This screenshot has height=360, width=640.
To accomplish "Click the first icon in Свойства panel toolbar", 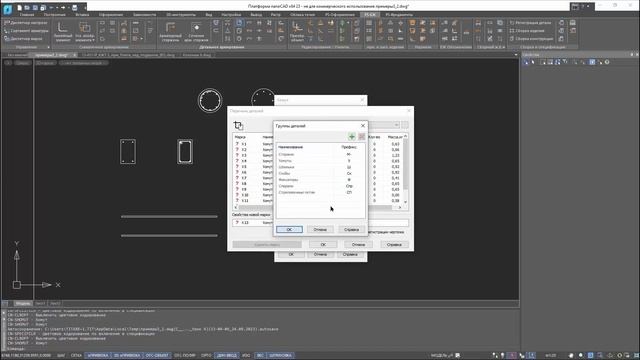I will pos(526,62).
